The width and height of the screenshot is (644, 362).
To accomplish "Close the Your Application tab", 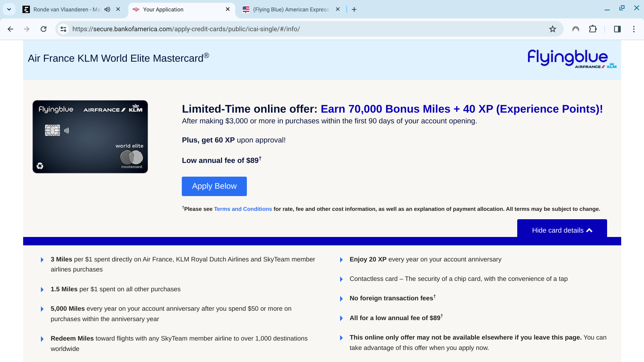I will (228, 9).
